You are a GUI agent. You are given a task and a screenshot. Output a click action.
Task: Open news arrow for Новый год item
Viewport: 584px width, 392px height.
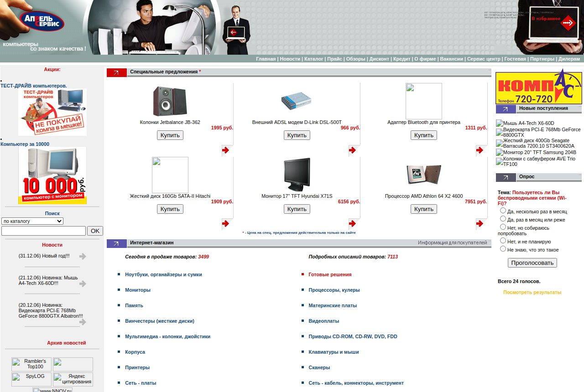[83, 256]
